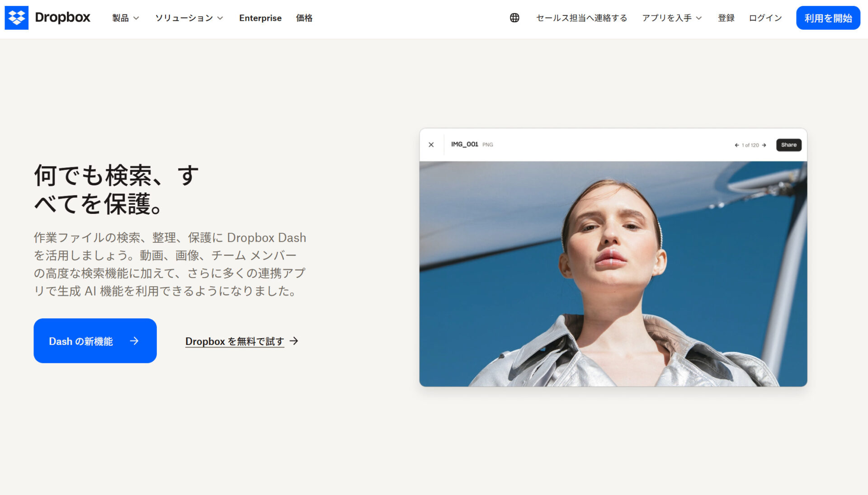Click the 利用を開始 button
868x495 pixels.
pyautogui.click(x=828, y=18)
